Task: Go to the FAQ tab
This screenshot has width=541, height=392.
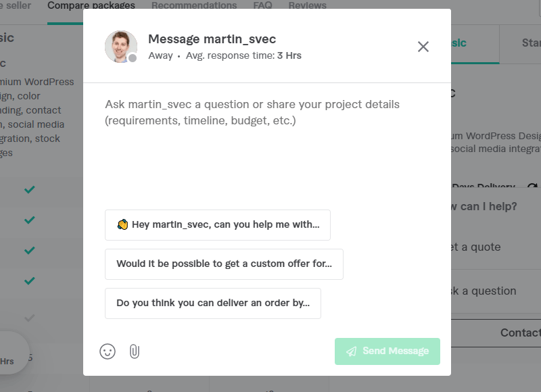Action: (x=262, y=5)
